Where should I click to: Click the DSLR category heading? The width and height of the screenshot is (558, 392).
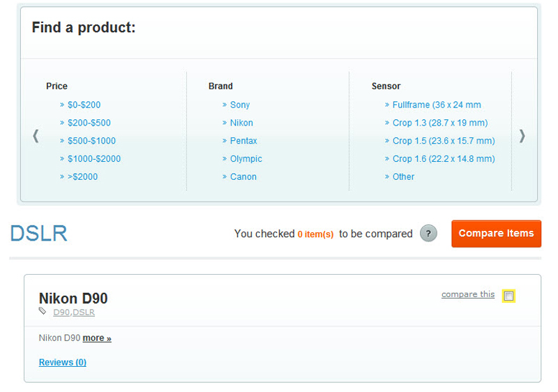(x=38, y=234)
